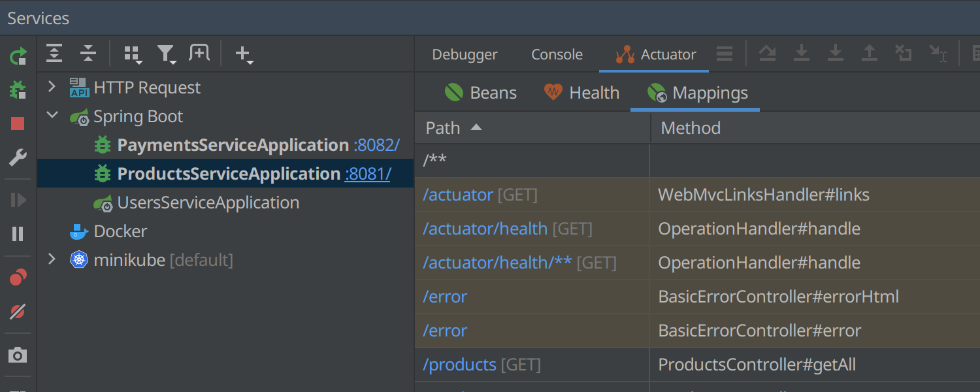Viewport: 980px width, 392px height.
Task: Select minikube [default] in the tree
Action: [163, 260]
